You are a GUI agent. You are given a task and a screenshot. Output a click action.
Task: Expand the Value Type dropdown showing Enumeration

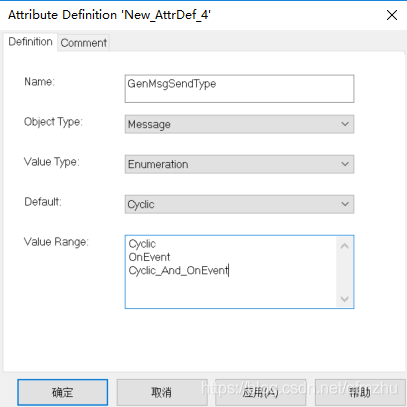(239, 164)
